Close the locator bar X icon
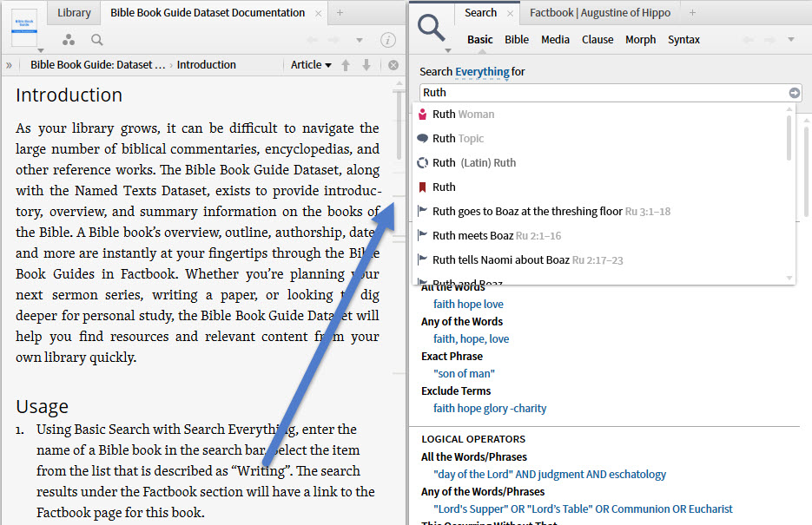The height and width of the screenshot is (525, 812). click(x=393, y=65)
